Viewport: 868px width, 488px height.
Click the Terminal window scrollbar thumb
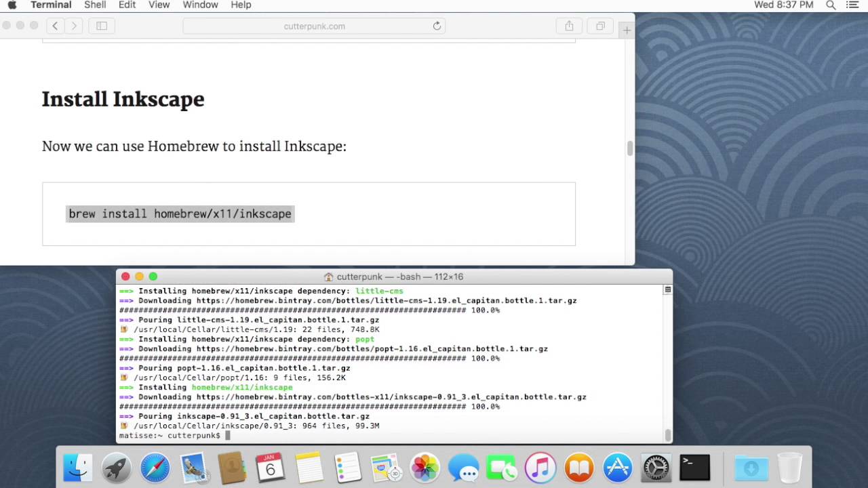coord(668,434)
